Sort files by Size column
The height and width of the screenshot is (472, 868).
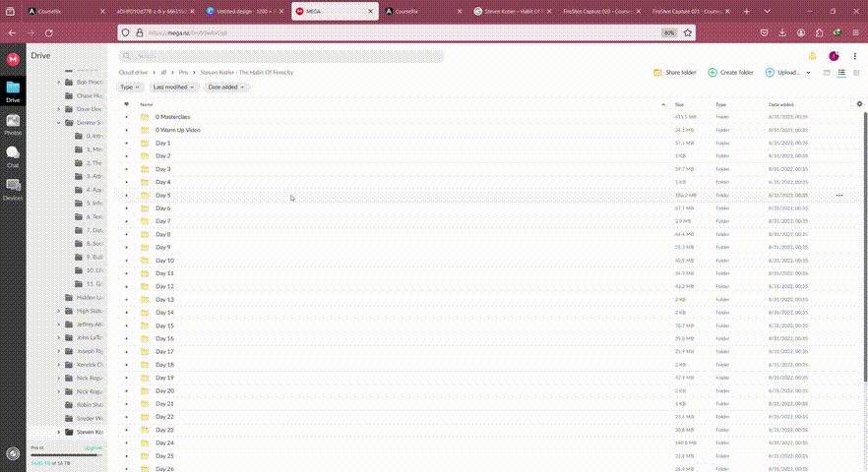pyautogui.click(x=679, y=104)
